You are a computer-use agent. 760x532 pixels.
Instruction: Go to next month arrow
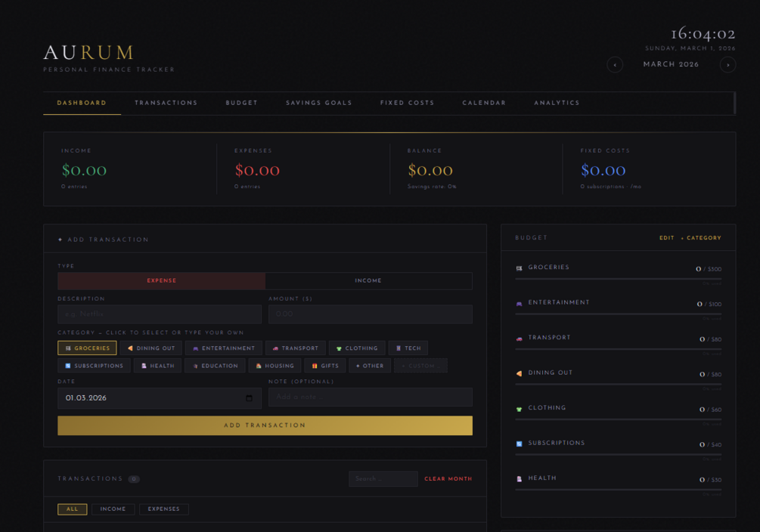pyautogui.click(x=727, y=64)
